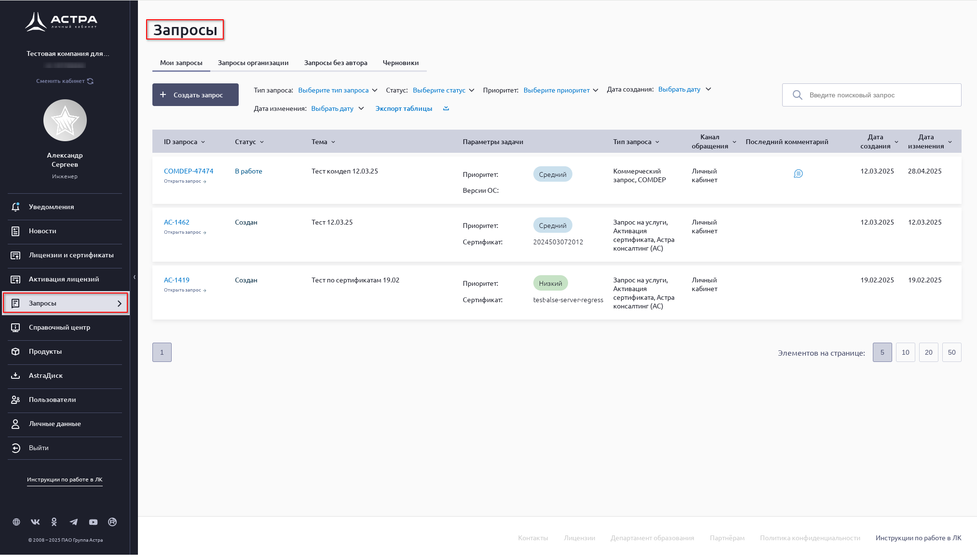The height and width of the screenshot is (560, 977).
Task: Click the VK social network icon
Action: (35, 522)
